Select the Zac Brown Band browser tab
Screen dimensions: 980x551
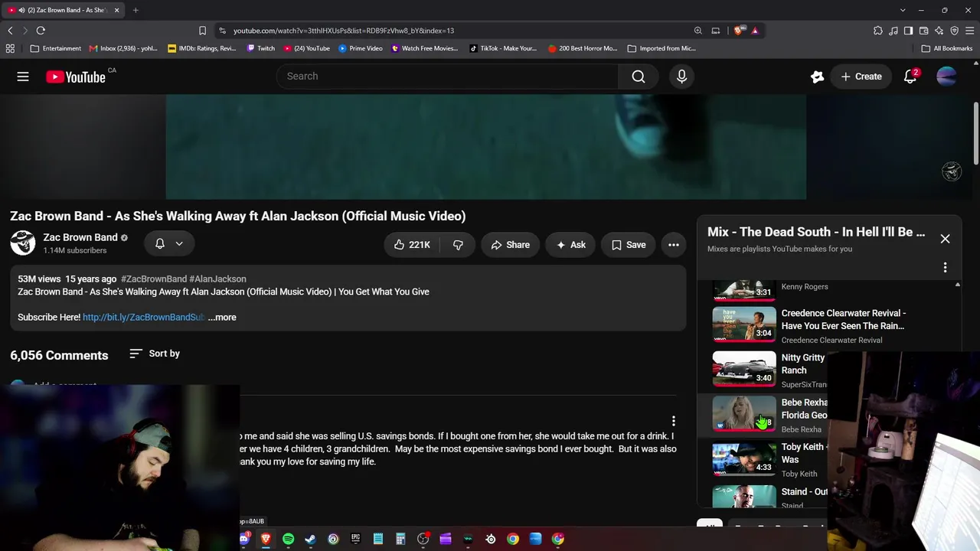[64, 10]
